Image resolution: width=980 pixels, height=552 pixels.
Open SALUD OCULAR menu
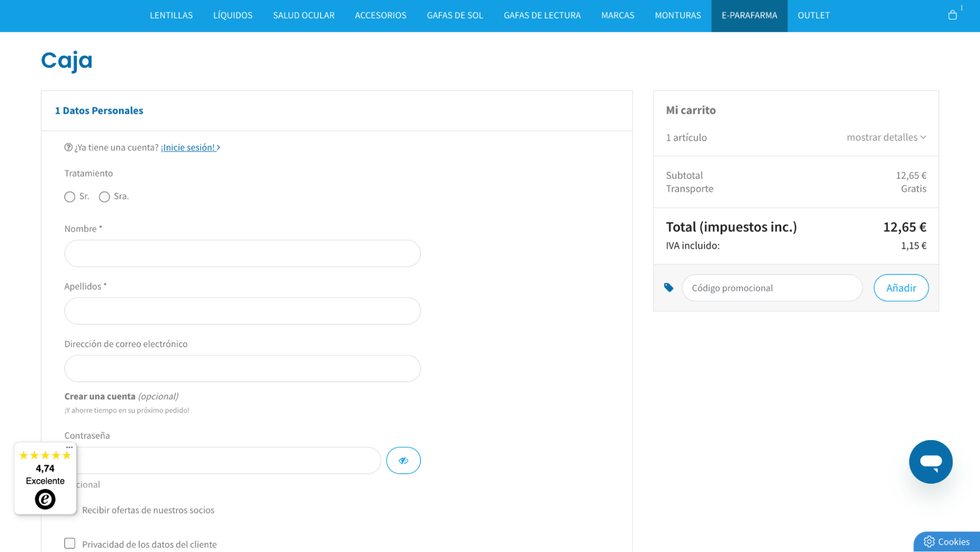pos(303,15)
